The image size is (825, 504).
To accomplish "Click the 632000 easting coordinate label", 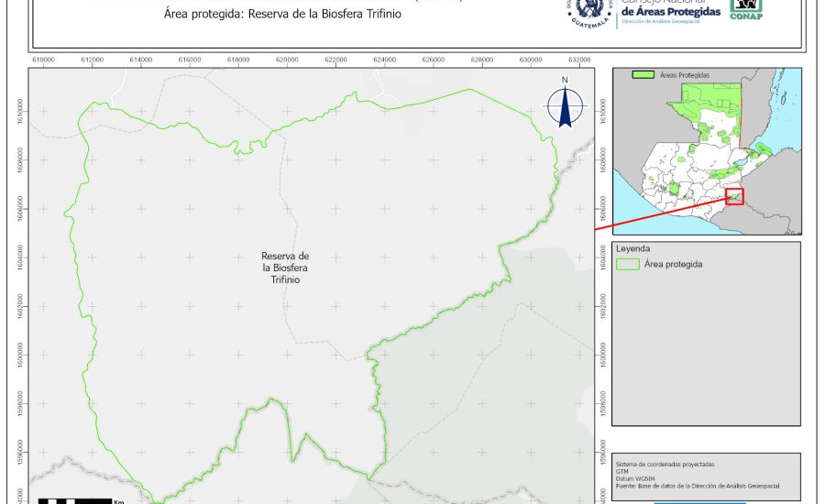I will pyautogui.click(x=578, y=59).
